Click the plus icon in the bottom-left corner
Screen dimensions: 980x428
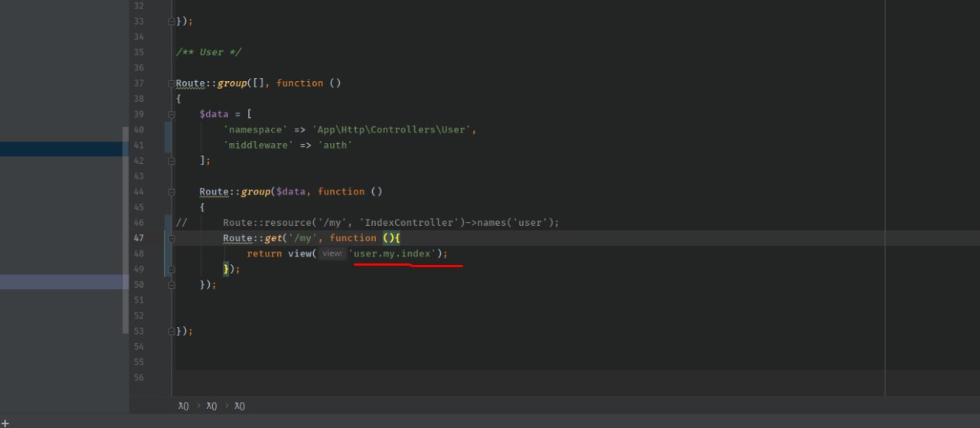pyautogui.click(x=5, y=422)
